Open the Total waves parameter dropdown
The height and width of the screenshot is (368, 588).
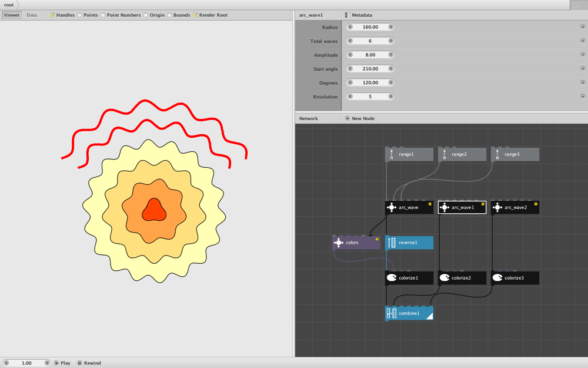pos(583,41)
